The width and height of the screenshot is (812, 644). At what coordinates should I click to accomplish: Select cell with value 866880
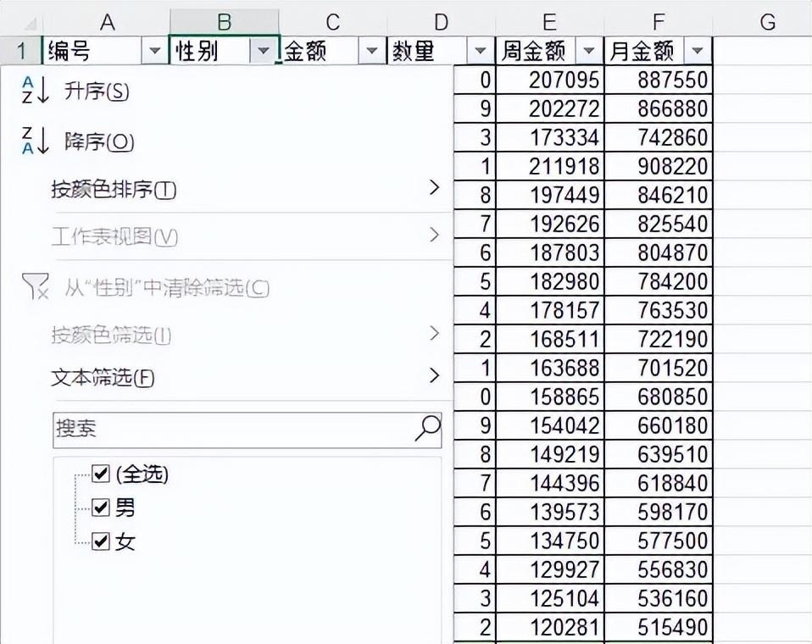point(659,108)
